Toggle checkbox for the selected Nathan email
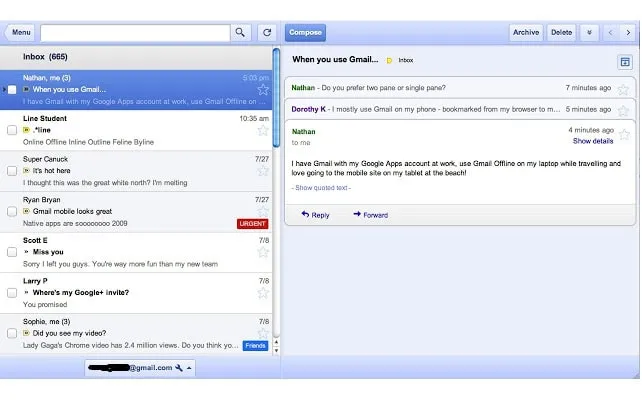This screenshot has width=642, height=401. tap(12, 89)
